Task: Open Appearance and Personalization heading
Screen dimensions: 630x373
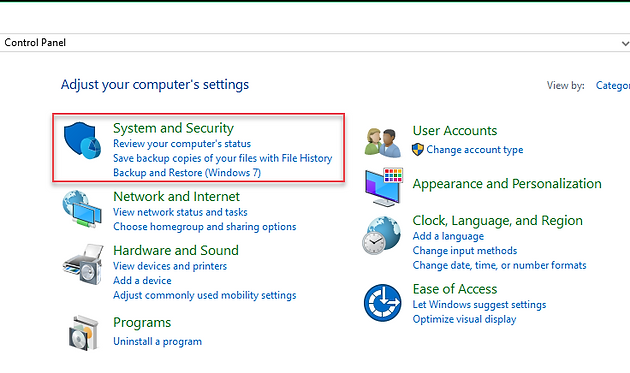Action: tap(507, 184)
